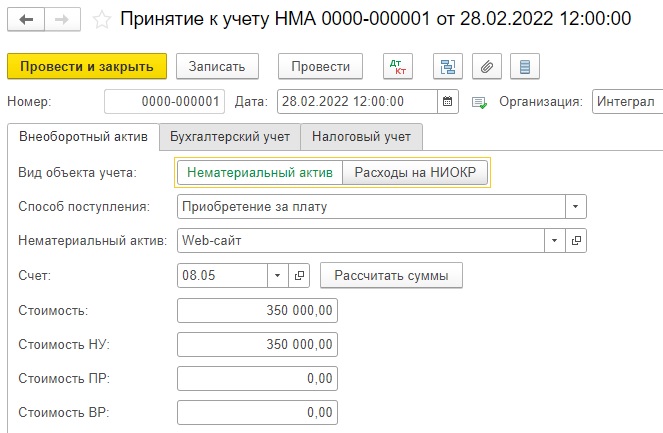Post document with Провести button
Screen dimensions: 663x433
tap(320, 66)
